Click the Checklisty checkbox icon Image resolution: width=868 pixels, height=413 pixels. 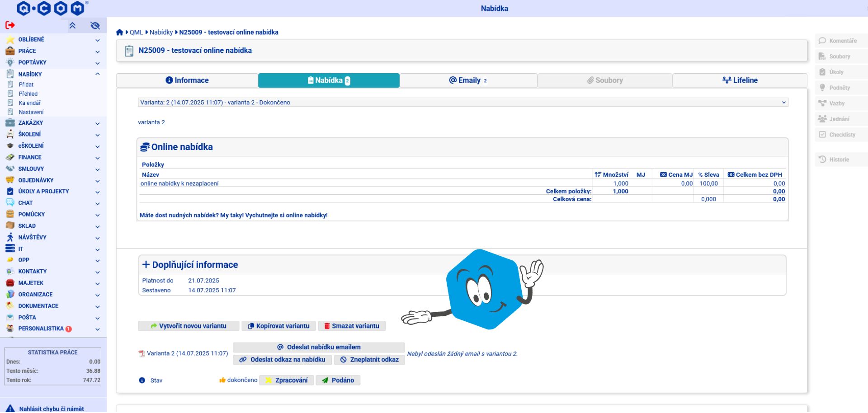pos(822,135)
